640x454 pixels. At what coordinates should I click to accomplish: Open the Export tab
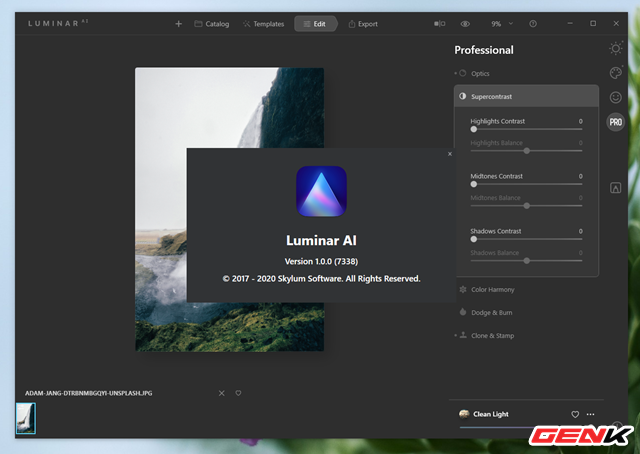click(x=363, y=24)
